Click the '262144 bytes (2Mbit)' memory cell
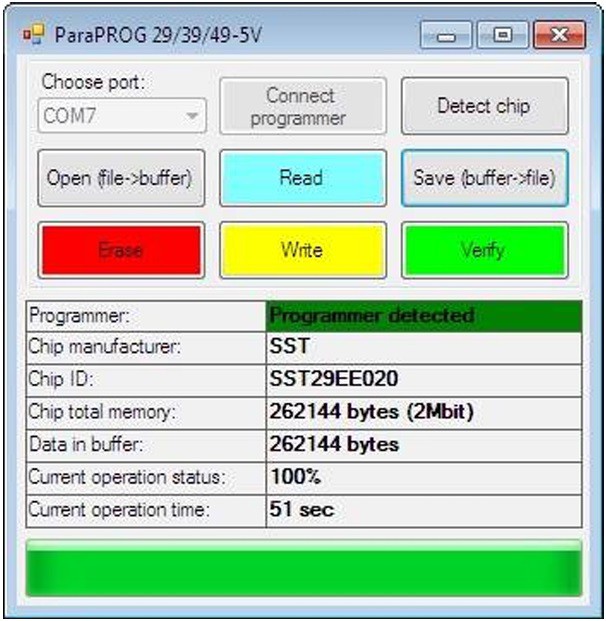606x621 pixels. (423, 412)
